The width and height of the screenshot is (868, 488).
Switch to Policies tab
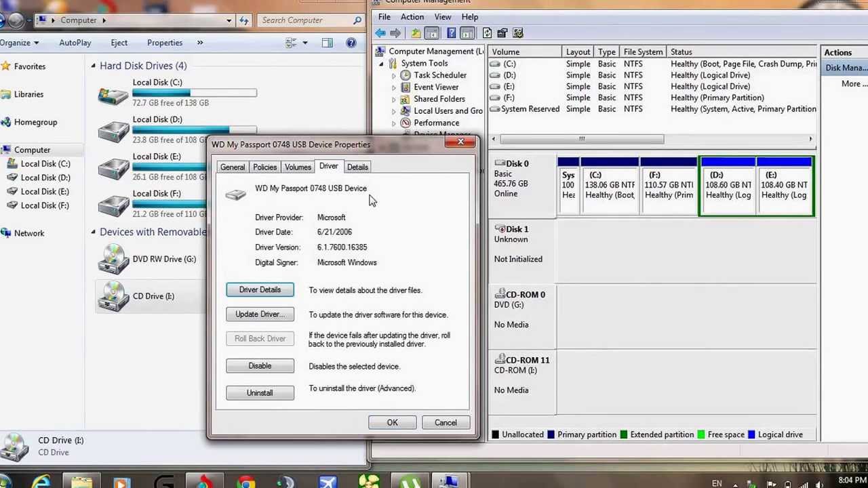coord(264,167)
